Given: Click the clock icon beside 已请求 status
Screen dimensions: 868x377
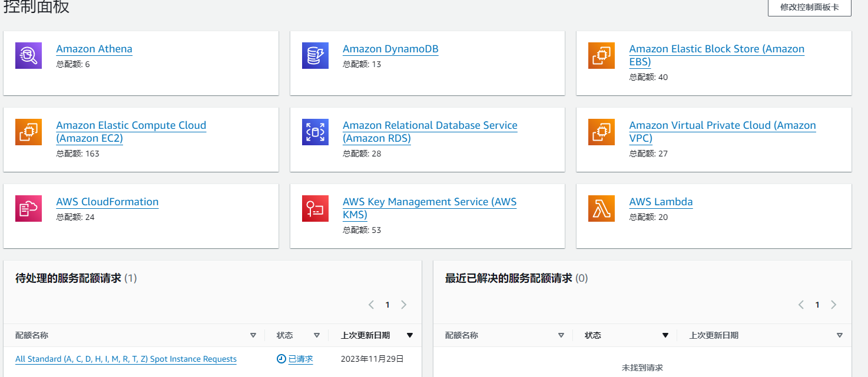Looking at the screenshot, I should tap(281, 359).
